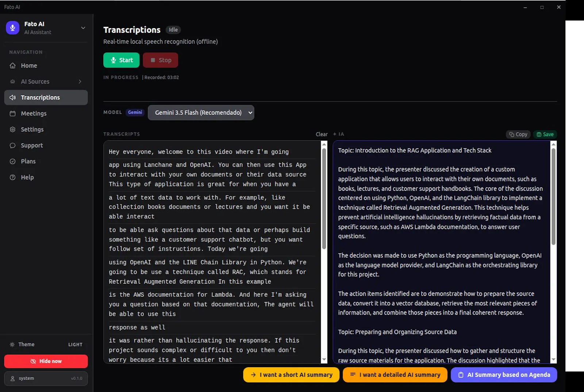Click the Gemini model badge

pyautogui.click(x=135, y=112)
